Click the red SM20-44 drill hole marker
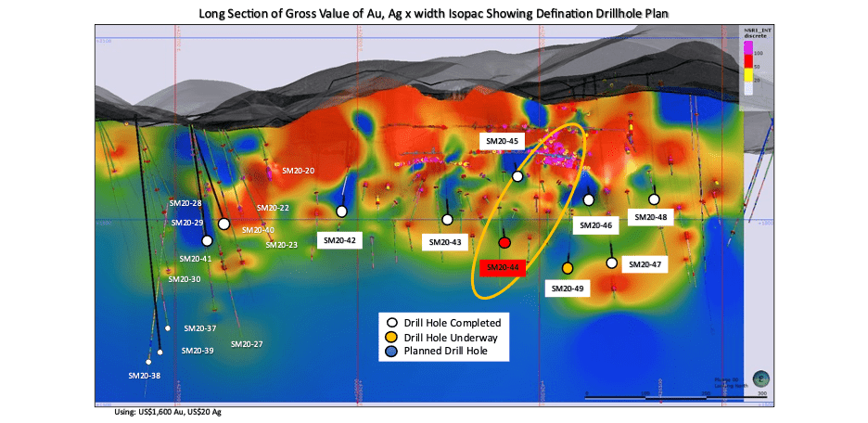 tap(504, 242)
